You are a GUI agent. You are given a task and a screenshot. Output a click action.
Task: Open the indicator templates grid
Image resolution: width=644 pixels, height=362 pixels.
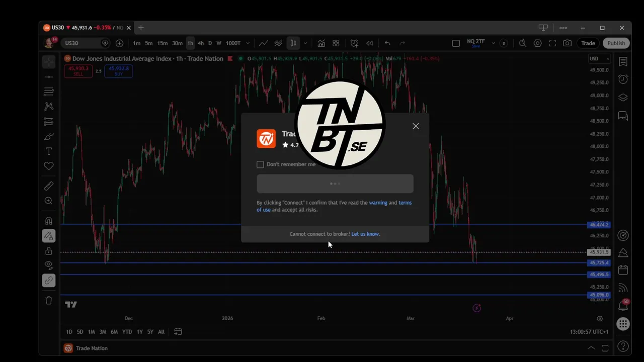(336, 43)
